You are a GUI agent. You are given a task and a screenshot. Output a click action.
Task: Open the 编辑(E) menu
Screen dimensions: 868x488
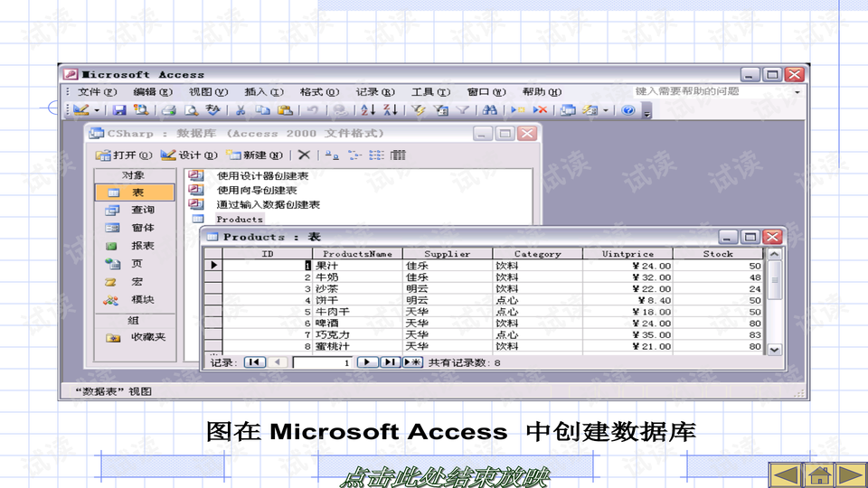(x=153, y=92)
